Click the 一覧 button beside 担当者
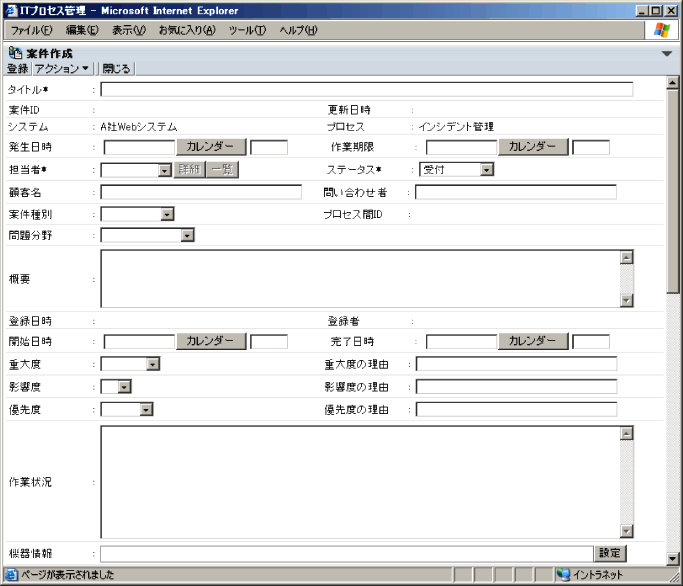This screenshot has width=683, height=586. point(223,169)
